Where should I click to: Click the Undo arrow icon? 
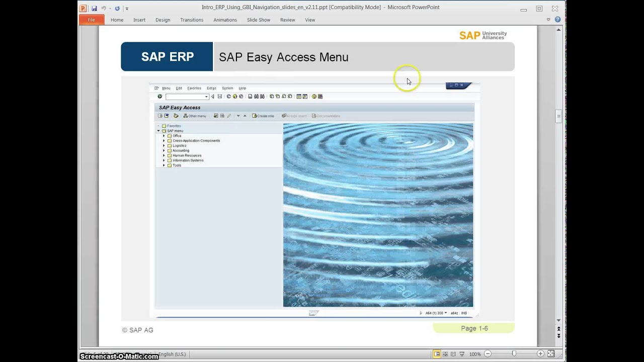point(104,8)
